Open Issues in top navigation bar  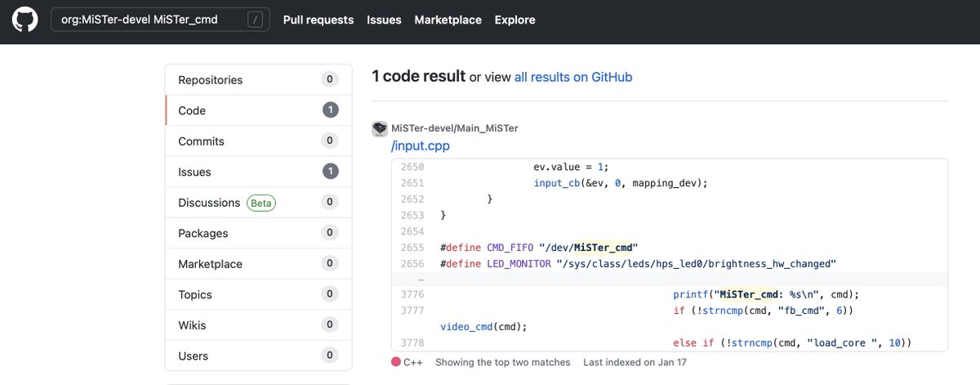(x=384, y=20)
